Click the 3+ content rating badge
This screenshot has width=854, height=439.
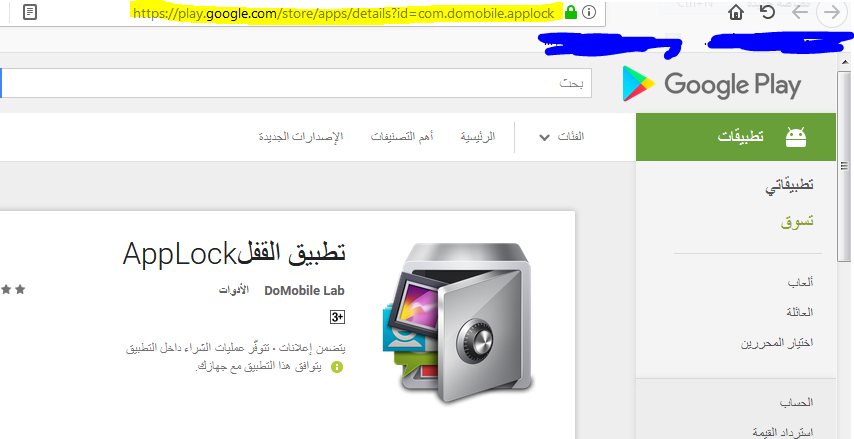[337, 317]
